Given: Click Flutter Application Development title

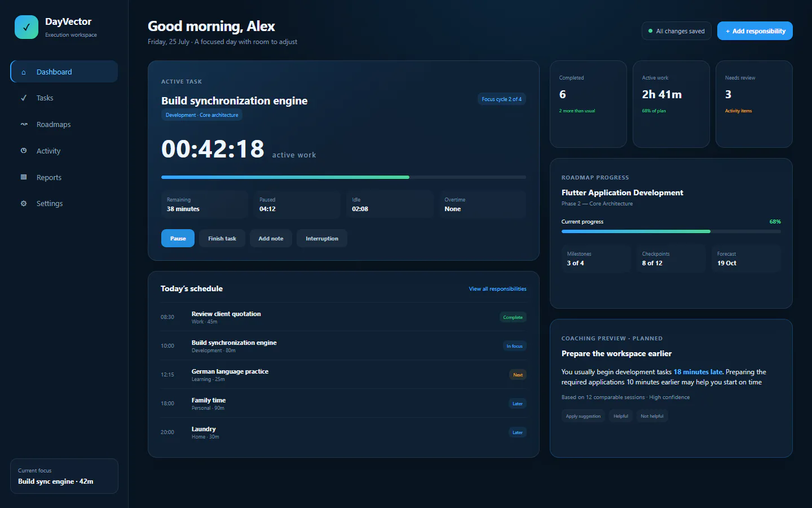Looking at the screenshot, I should [622, 193].
